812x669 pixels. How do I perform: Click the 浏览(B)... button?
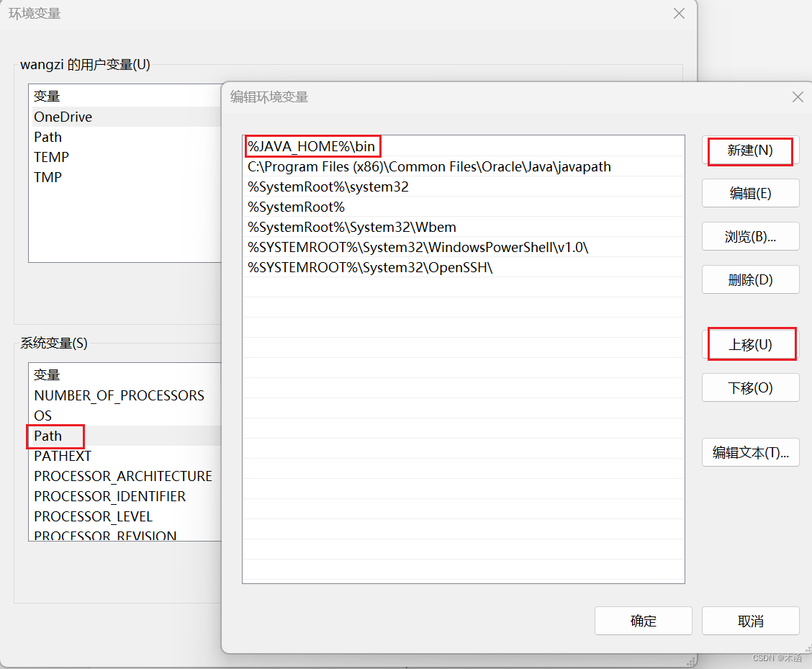tap(750, 236)
